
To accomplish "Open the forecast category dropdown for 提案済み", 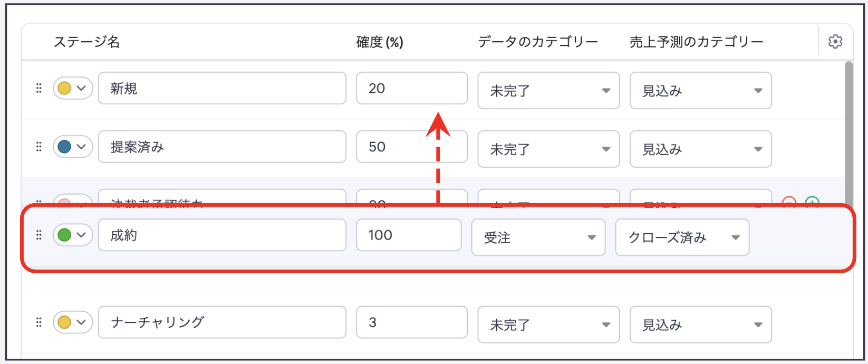I will [700, 149].
